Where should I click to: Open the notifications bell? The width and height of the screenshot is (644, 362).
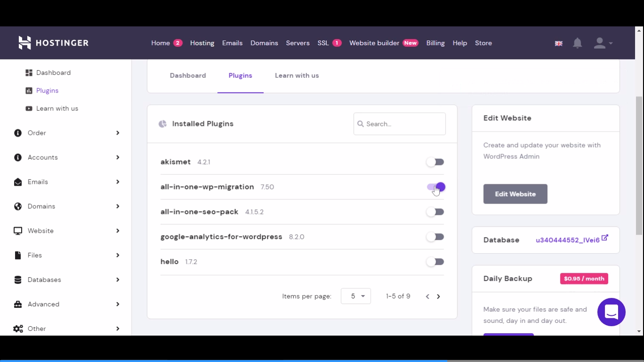coord(577,43)
